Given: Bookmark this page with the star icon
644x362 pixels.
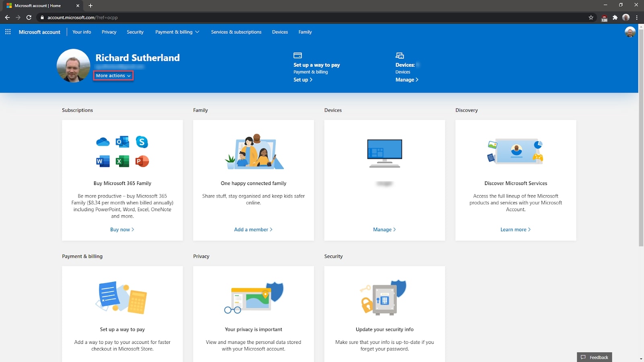Looking at the screenshot, I should click(591, 17).
